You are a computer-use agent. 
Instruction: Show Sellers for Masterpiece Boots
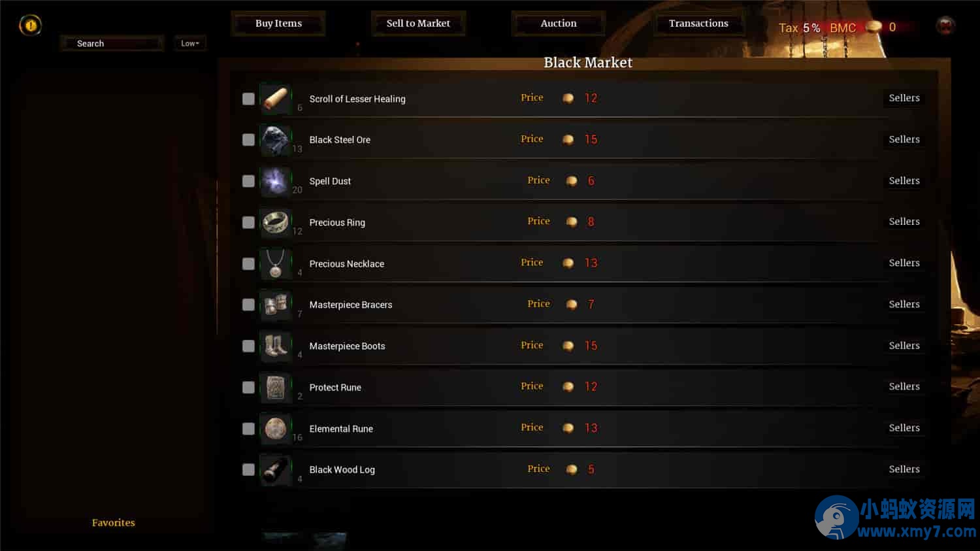[904, 345]
